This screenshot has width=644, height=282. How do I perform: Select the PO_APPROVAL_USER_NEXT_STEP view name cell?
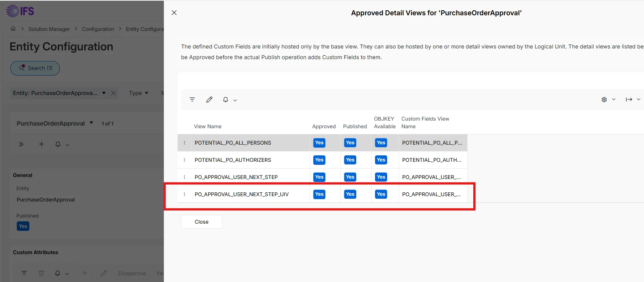[250, 177]
